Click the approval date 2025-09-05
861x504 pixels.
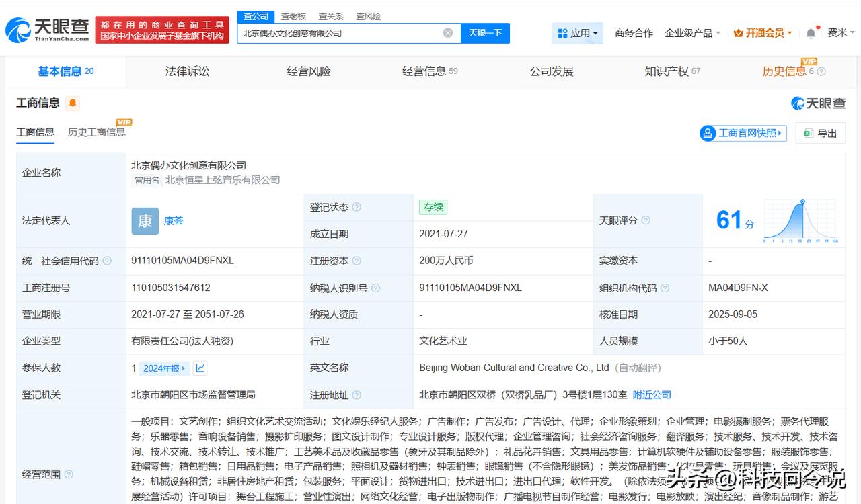point(733,314)
